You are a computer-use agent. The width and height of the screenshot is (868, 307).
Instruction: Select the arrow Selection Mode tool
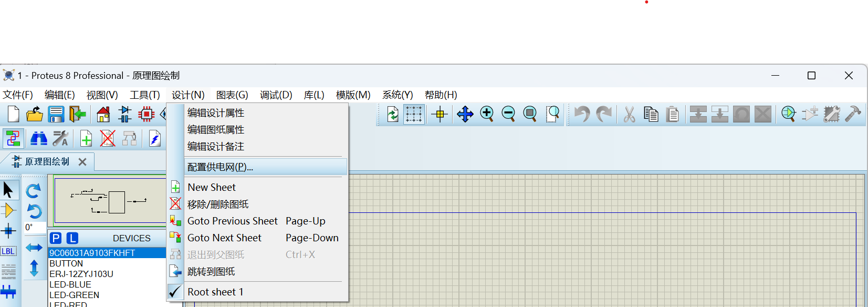[x=8, y=190]
